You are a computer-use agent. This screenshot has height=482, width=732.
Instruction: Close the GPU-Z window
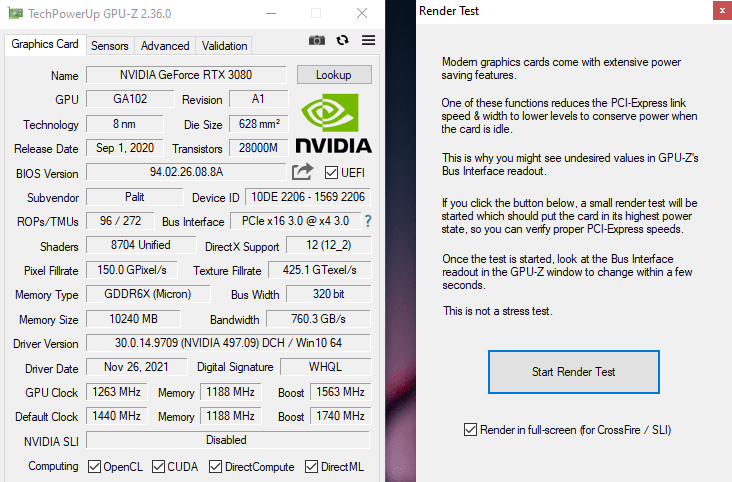click(362, 13)
